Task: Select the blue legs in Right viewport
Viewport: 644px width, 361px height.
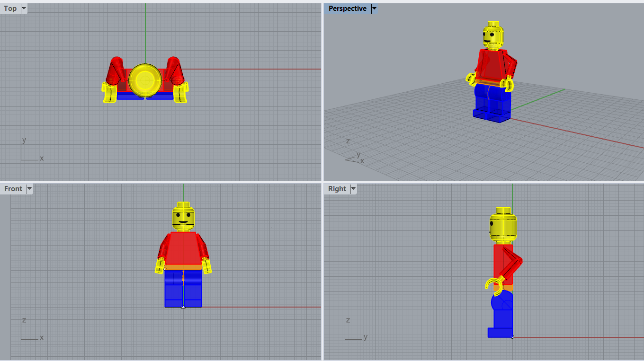Action: point(502,314)
